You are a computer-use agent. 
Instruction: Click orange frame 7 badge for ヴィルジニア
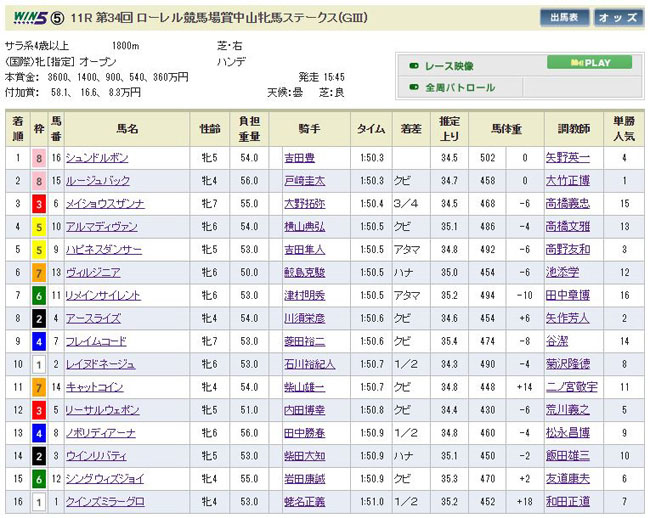coord(39,273)
